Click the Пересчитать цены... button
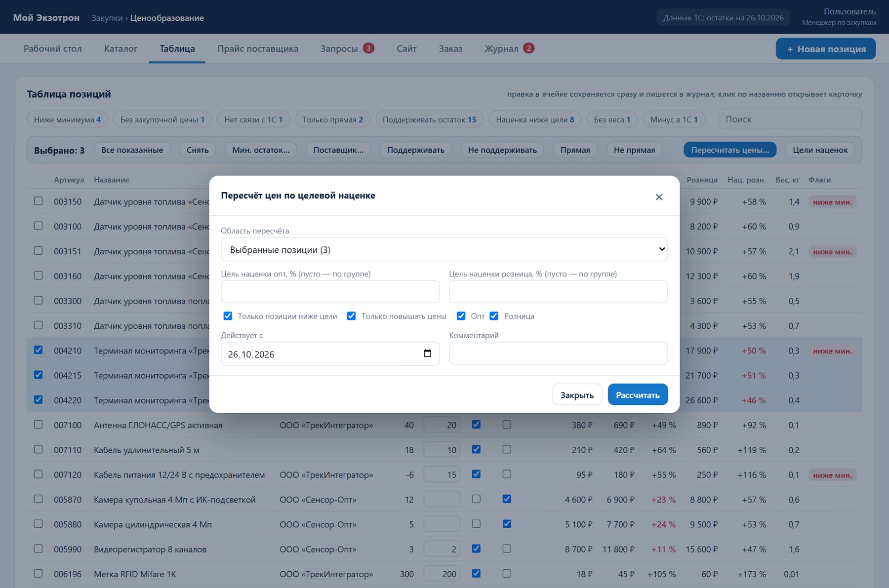This screenshot has width=889, height=588. (730, 150)
